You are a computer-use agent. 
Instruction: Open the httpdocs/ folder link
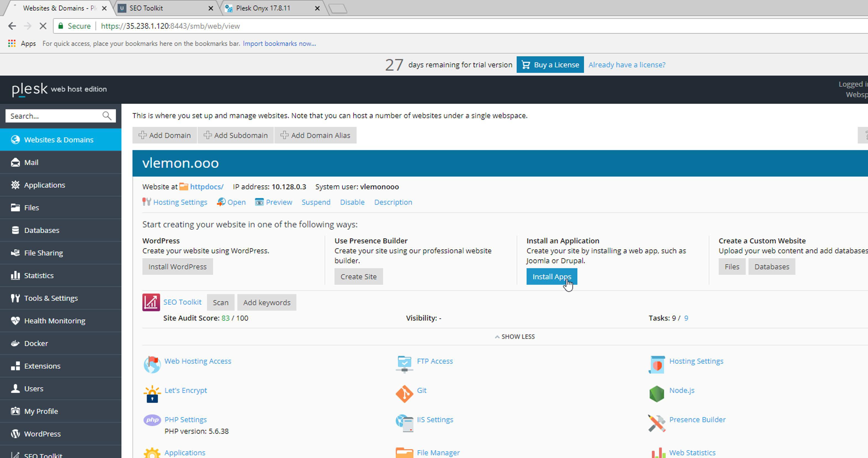tap(206, 187)
